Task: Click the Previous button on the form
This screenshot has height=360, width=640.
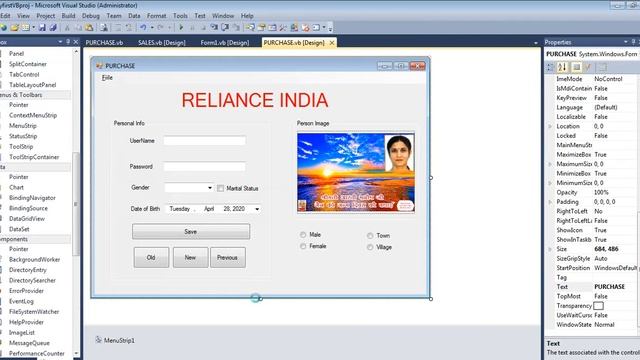Action: coord(227,258)
